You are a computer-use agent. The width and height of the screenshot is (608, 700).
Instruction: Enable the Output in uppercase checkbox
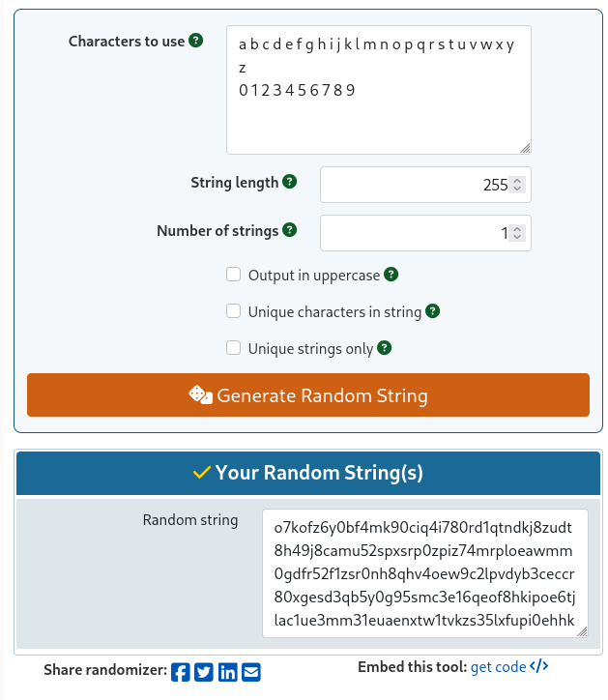(233, 275)
